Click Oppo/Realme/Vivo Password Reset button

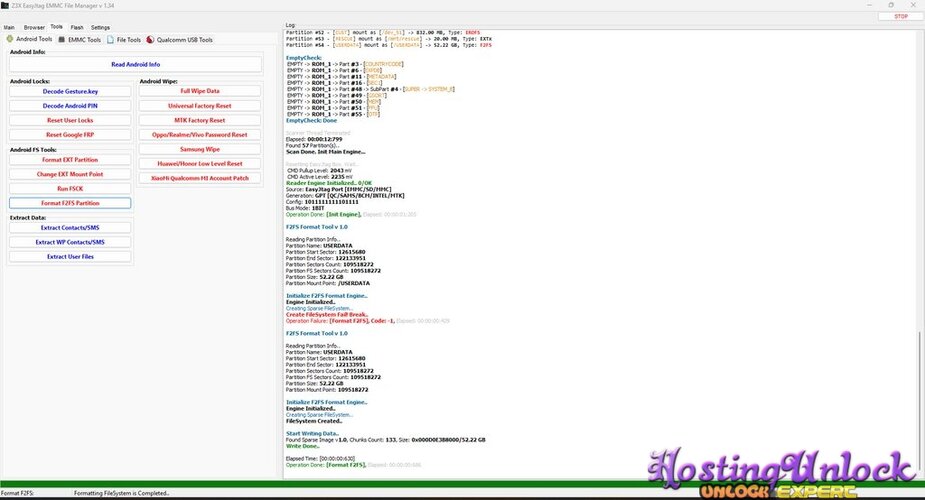(200, 134)
